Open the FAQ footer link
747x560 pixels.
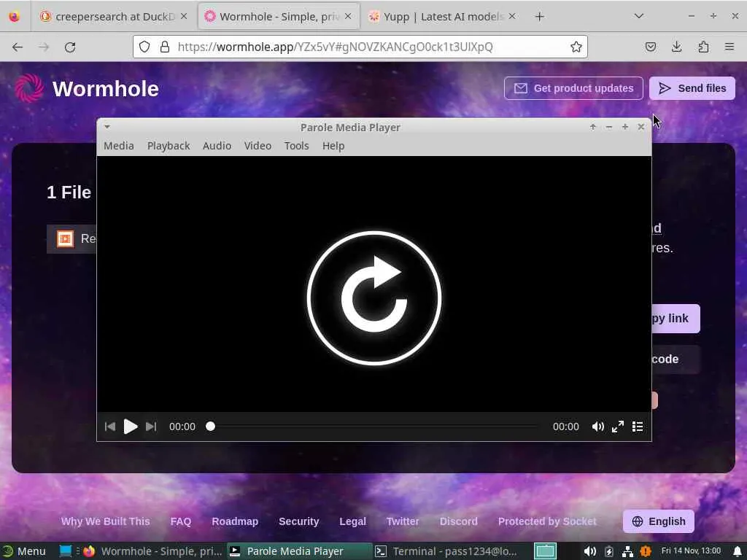(181, 521)
